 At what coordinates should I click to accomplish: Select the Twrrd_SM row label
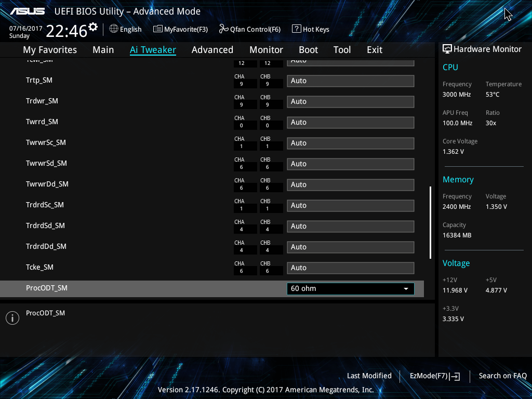coord(42,122)
